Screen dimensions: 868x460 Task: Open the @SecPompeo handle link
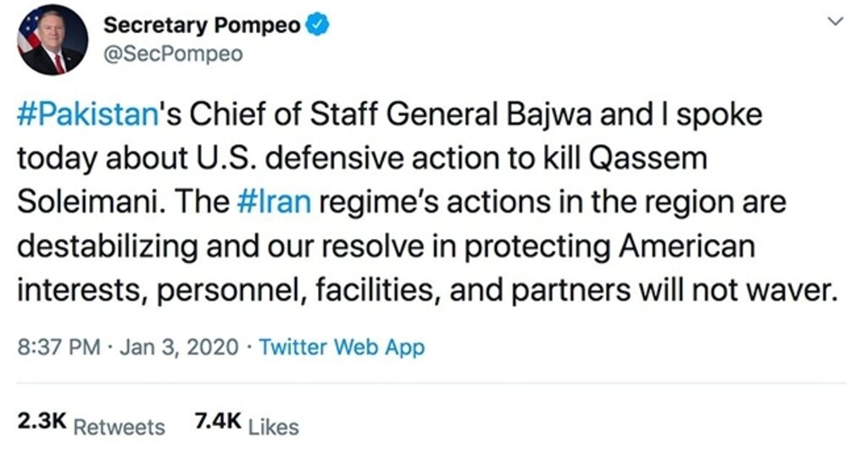(x=172, y=54)
